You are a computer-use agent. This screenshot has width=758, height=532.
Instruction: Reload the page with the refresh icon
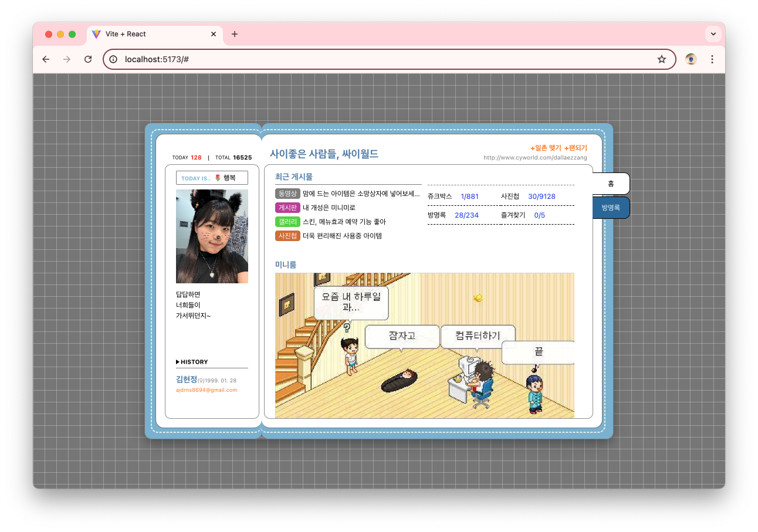(x=88, y=59)
